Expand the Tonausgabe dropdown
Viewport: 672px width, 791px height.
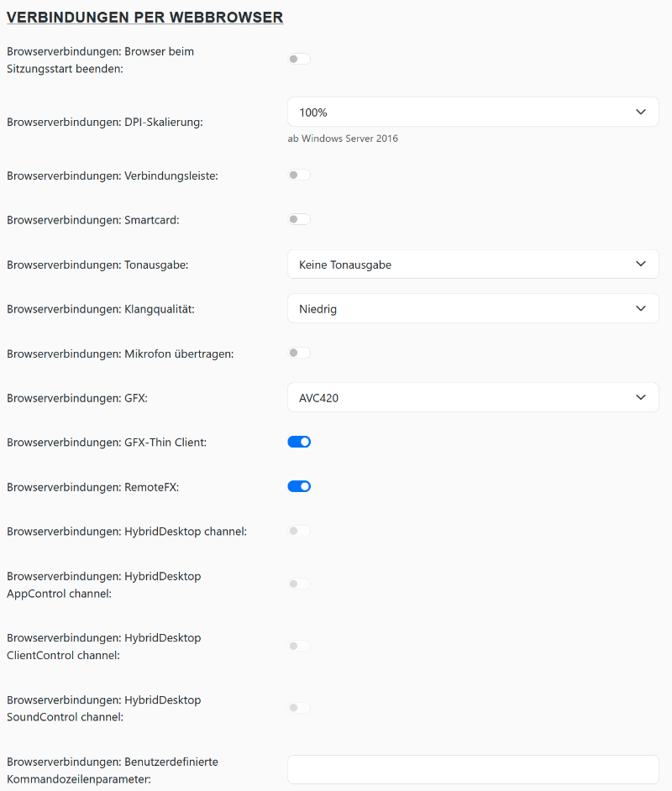[x=472, y=265]
